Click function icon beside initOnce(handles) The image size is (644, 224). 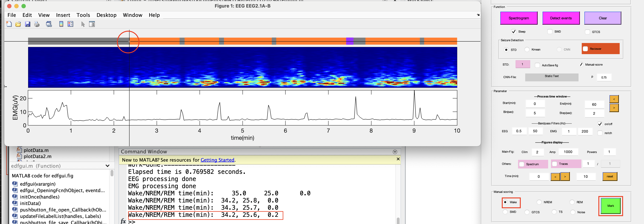coord(15,197)
